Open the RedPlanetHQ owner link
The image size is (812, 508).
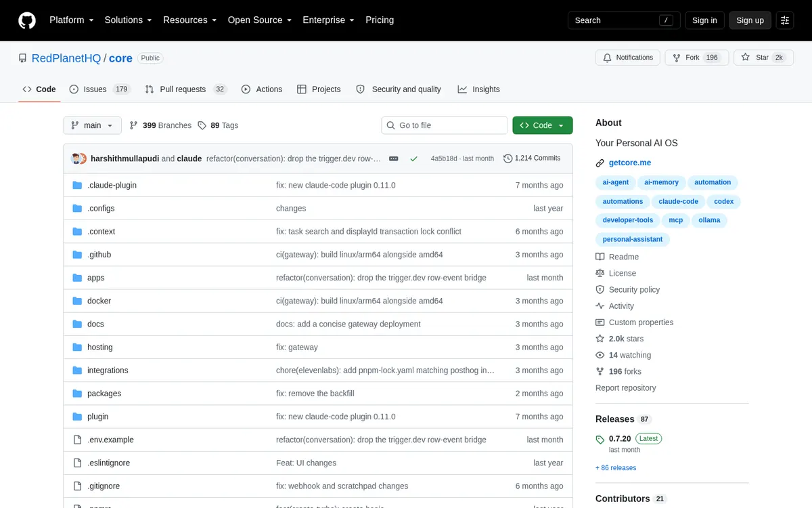66,58
